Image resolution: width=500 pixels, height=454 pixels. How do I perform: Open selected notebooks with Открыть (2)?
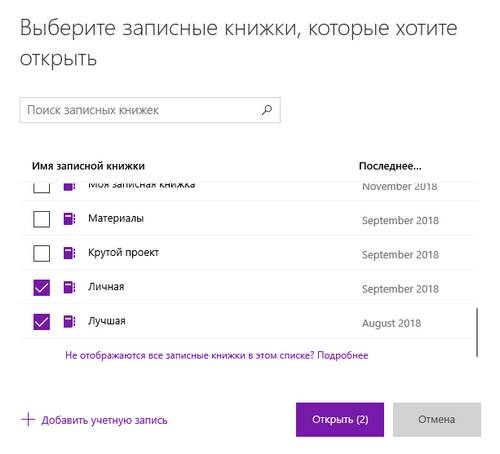pos(340,420)
